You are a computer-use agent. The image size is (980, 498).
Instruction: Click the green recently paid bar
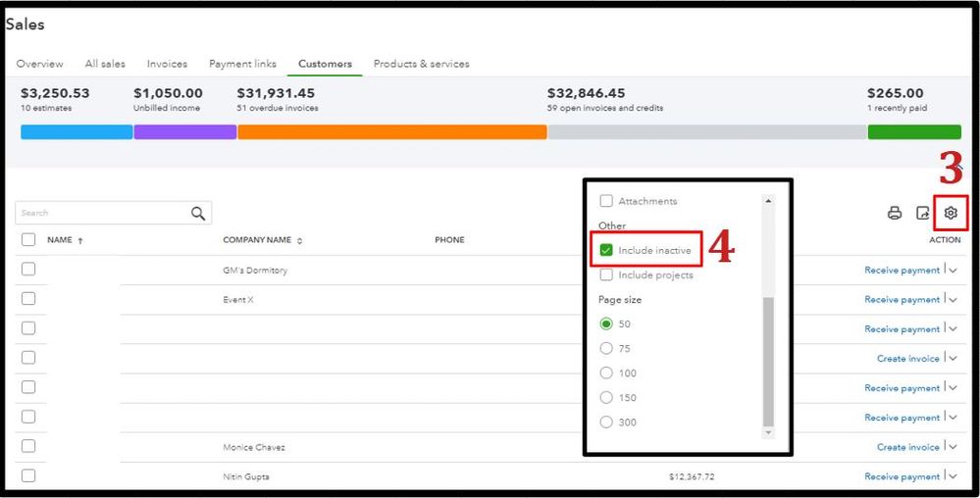[x=914, y=131]
